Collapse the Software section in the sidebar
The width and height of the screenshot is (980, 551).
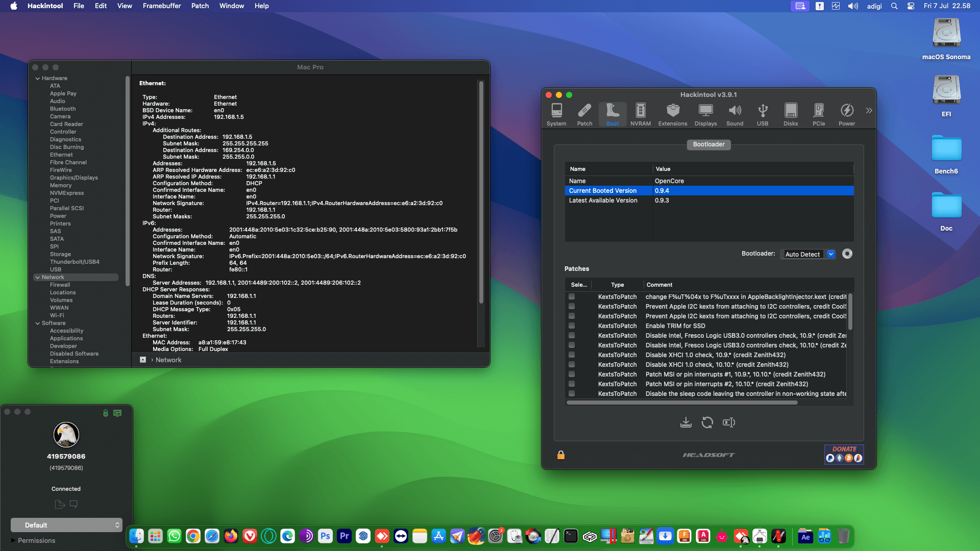(x=38, y=323)
